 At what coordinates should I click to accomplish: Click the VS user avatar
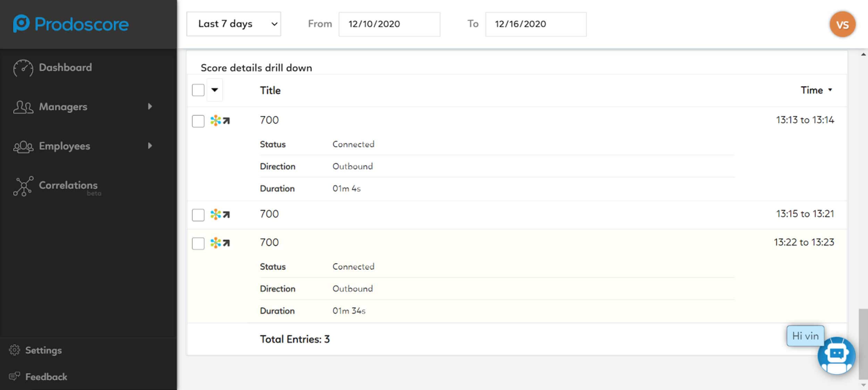tap(842, 24)
